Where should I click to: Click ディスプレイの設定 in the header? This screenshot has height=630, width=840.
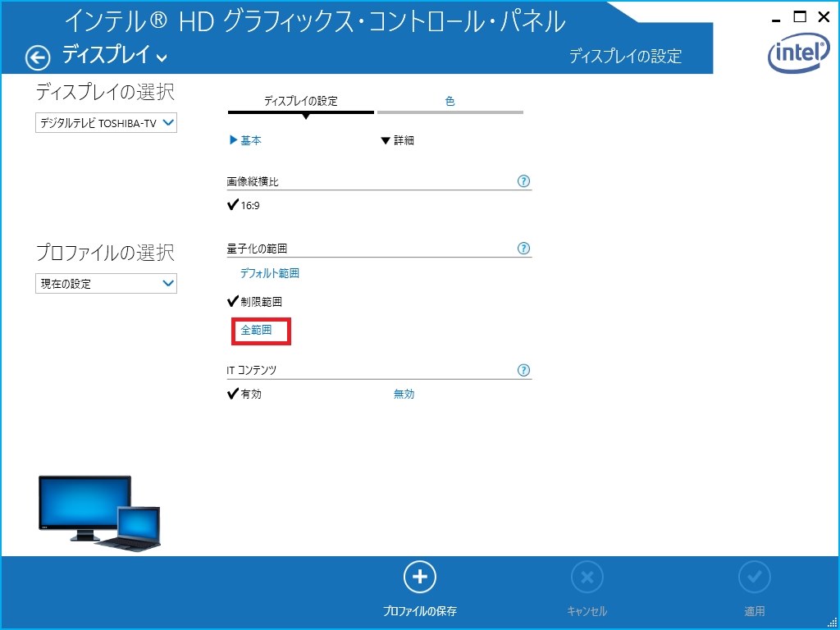point(624,56)
